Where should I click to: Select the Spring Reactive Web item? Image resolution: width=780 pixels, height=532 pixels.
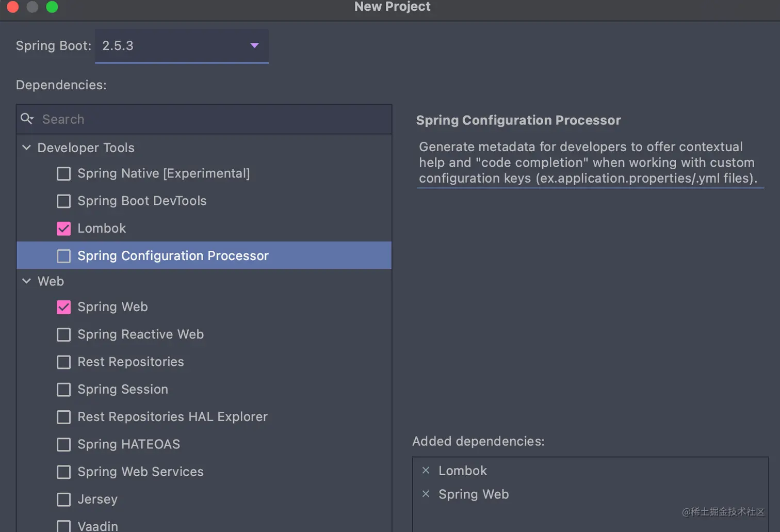[140, 334]
